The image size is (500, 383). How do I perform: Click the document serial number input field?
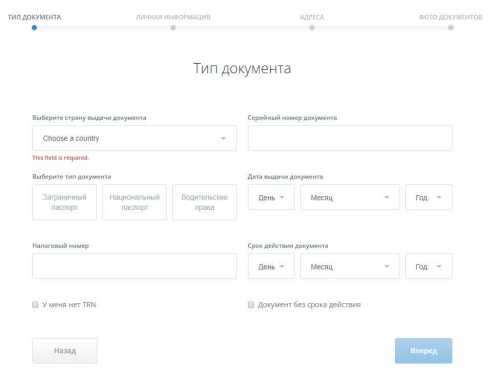coord(350,138)
